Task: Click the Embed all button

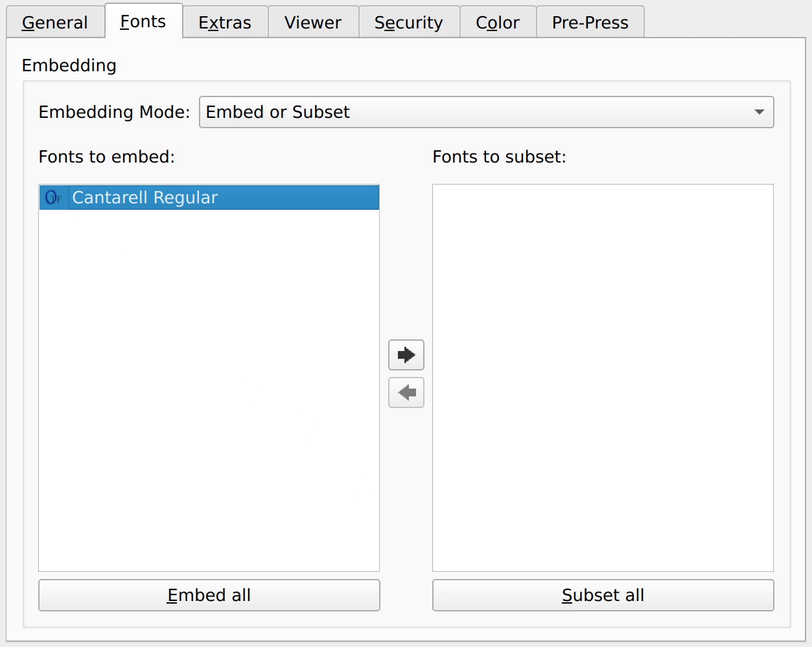Action: coord(209,595)
